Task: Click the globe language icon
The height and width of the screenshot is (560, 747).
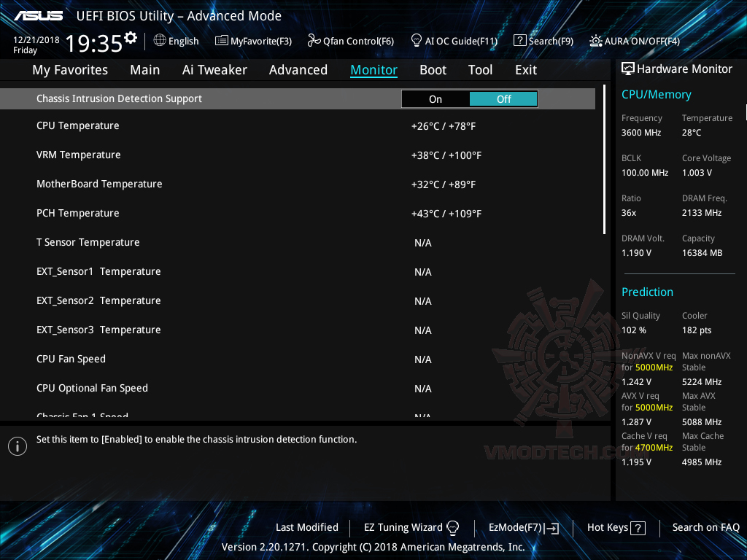Action: pos(160,41)
